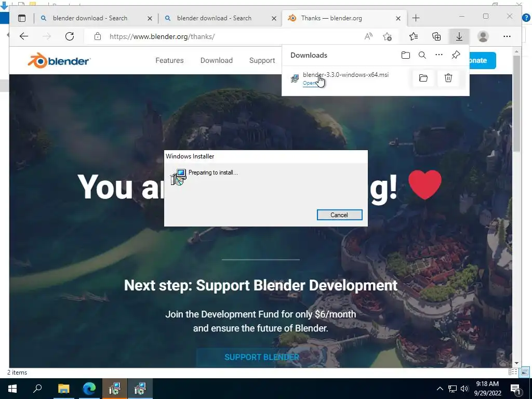Screen dimensions: 532x399
Task: Delete the downloaded msi file
Action: coord(448,78)
